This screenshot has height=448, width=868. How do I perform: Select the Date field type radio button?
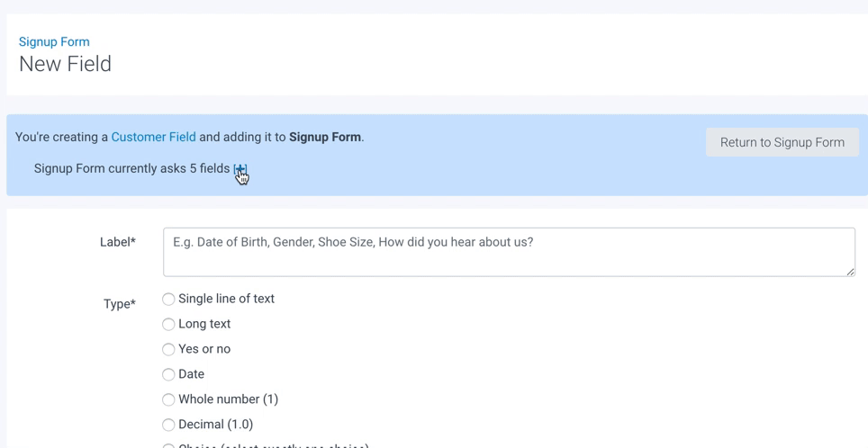point(168,374)
